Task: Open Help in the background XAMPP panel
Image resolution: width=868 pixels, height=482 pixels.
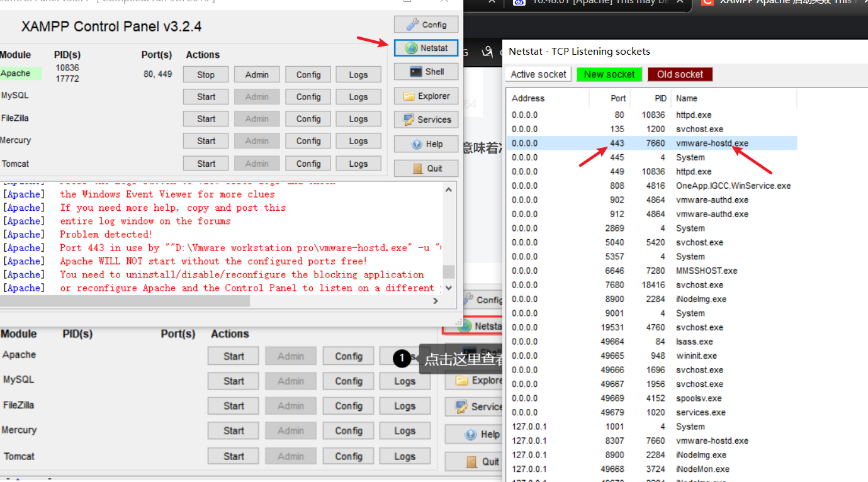Action: (x=474, y=434)
